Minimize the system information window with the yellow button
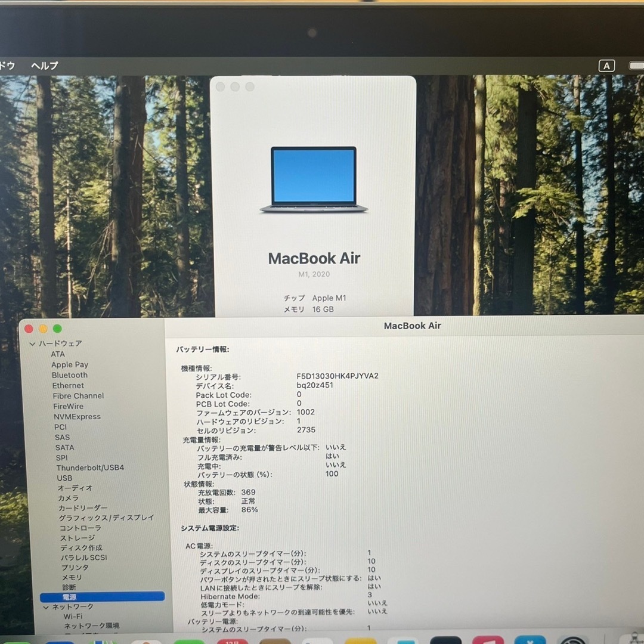644x644 pixels. (43, 329)
